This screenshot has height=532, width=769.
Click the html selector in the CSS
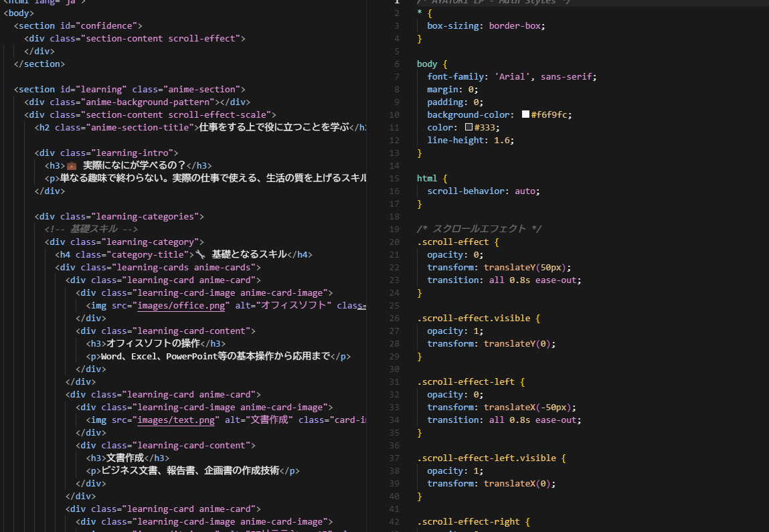(427, 179)
